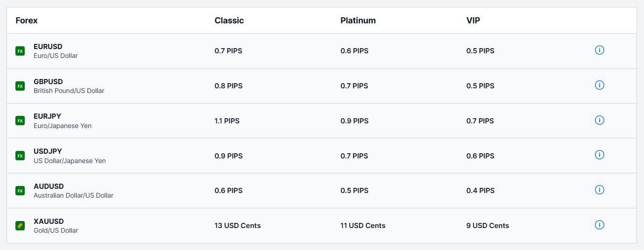Click the EURJPY row info icon
Image resolution: width=644 pixels, height=250 pixels.
(600, 120)
